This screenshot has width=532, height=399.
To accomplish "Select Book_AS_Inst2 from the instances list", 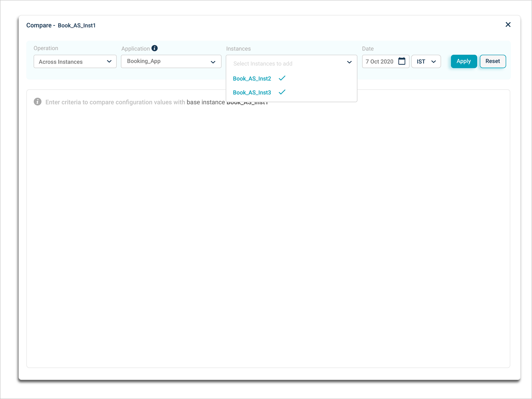I will point(252,79).
